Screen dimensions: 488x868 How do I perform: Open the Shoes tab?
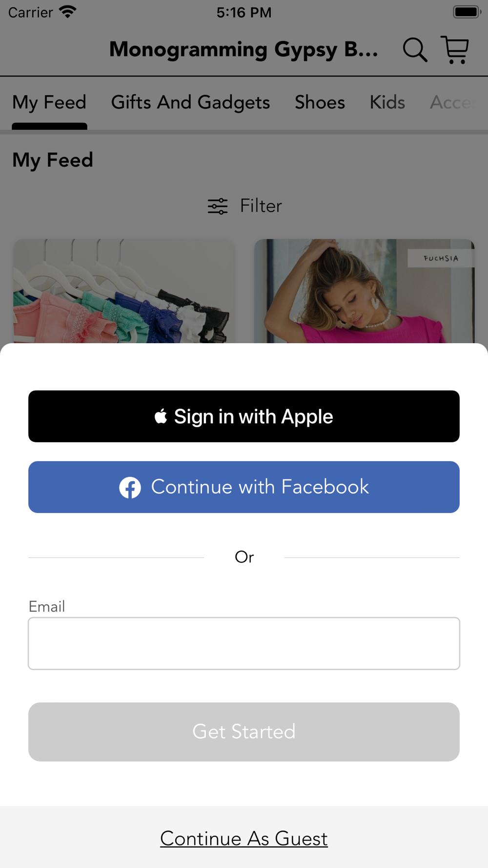pos(320,103)
